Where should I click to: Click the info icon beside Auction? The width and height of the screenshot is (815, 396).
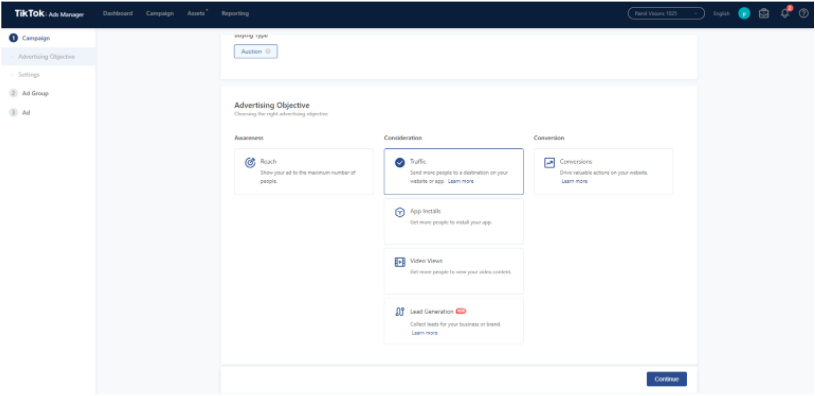pos(268,51)
